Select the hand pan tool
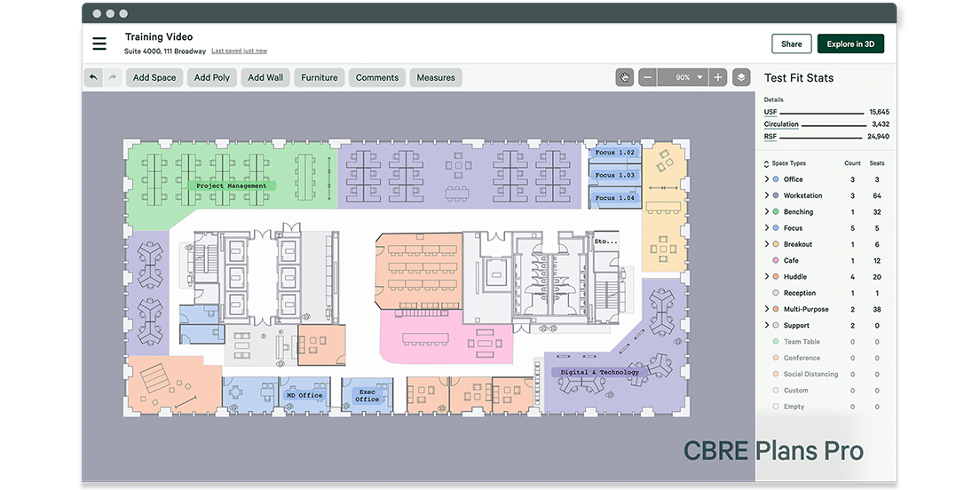The image size is (980, 490). 624,78
